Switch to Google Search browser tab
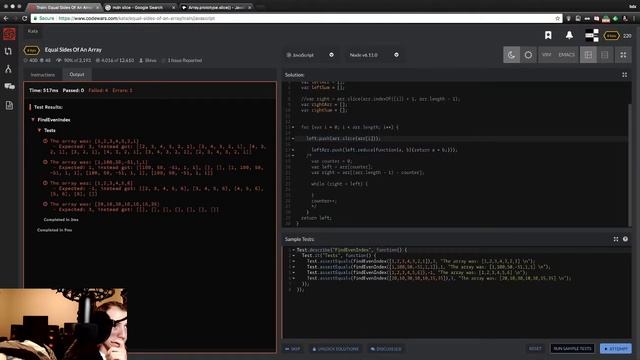The height and width of the screenshot is (360, 640). pos(139,7)
